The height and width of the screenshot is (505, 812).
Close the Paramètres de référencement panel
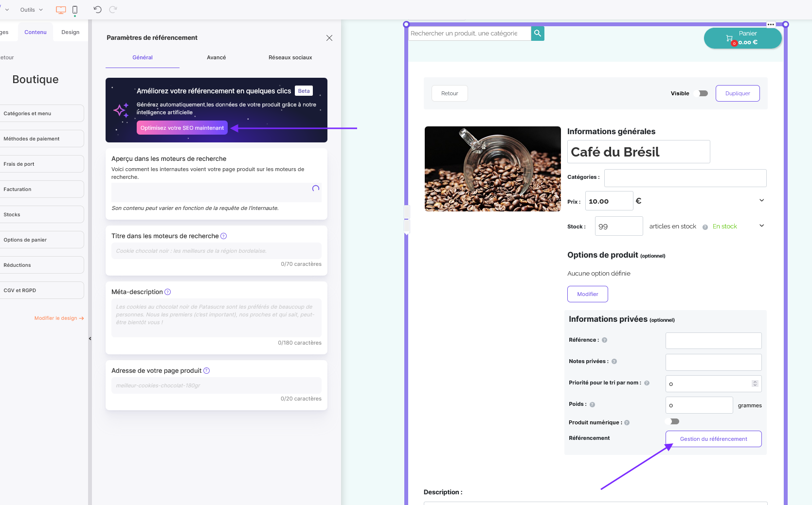click(329, 38)
